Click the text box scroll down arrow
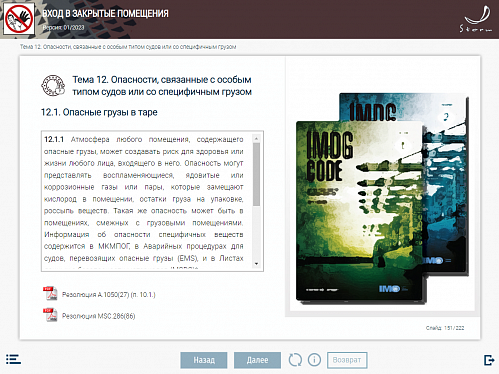This screenshot has height=374, width=499. coord(256,264)
